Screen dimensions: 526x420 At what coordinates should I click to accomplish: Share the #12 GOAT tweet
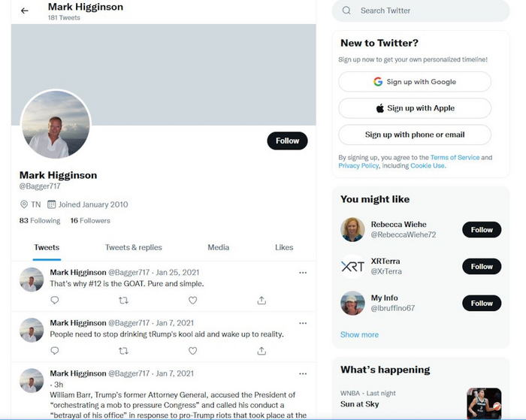(x=261, y=301)
